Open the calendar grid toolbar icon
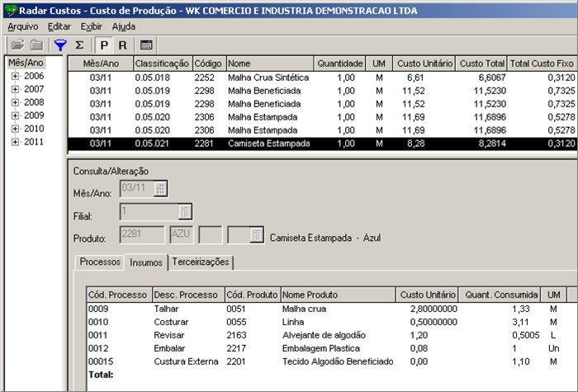This screenshot has width=578, height=392. pos(146,45)
